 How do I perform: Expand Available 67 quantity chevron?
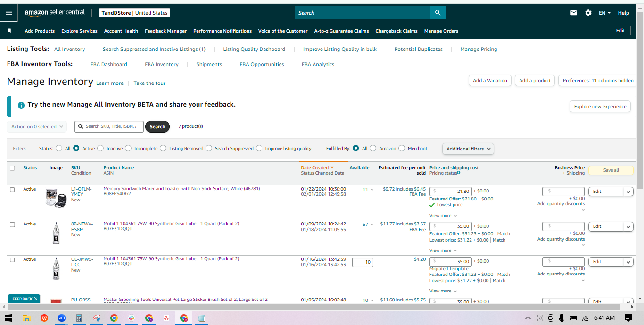[x=372, y=225]
